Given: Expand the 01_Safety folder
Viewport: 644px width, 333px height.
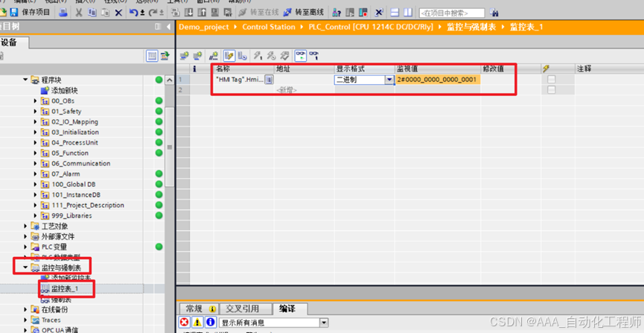Looking at the screenshot, I should click(x=35, y=112).
